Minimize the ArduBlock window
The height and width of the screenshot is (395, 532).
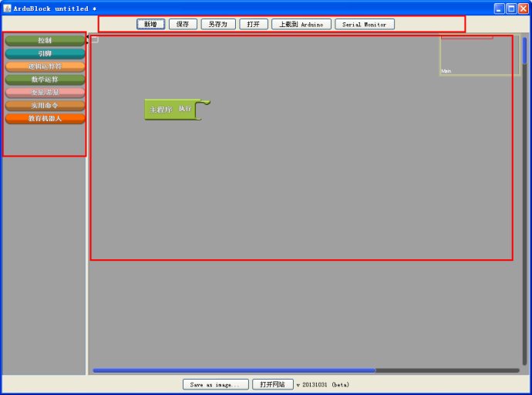pos(499,8)
